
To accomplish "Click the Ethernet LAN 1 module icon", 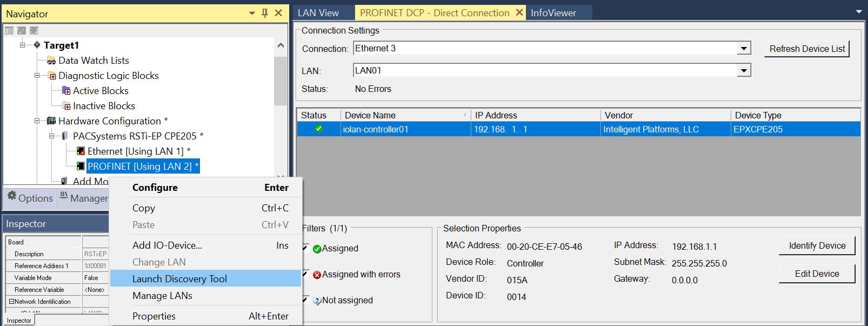I will pyautogui.click(x=81, y=151).
